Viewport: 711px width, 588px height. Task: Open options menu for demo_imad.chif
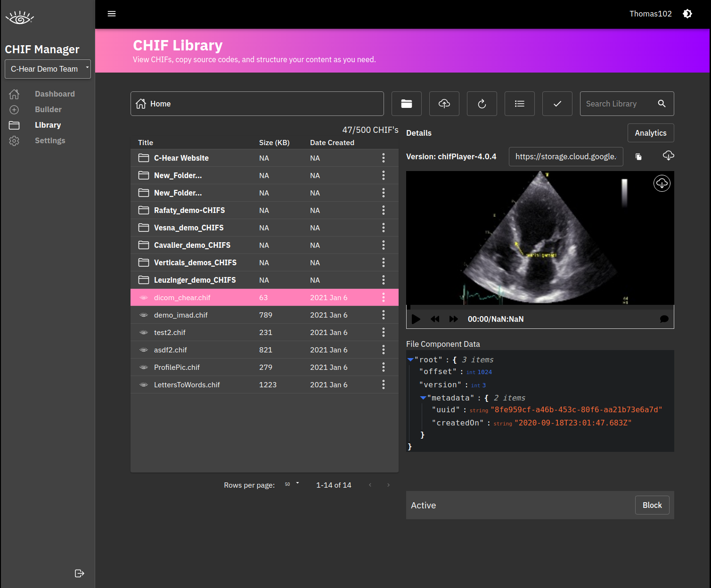384,315
